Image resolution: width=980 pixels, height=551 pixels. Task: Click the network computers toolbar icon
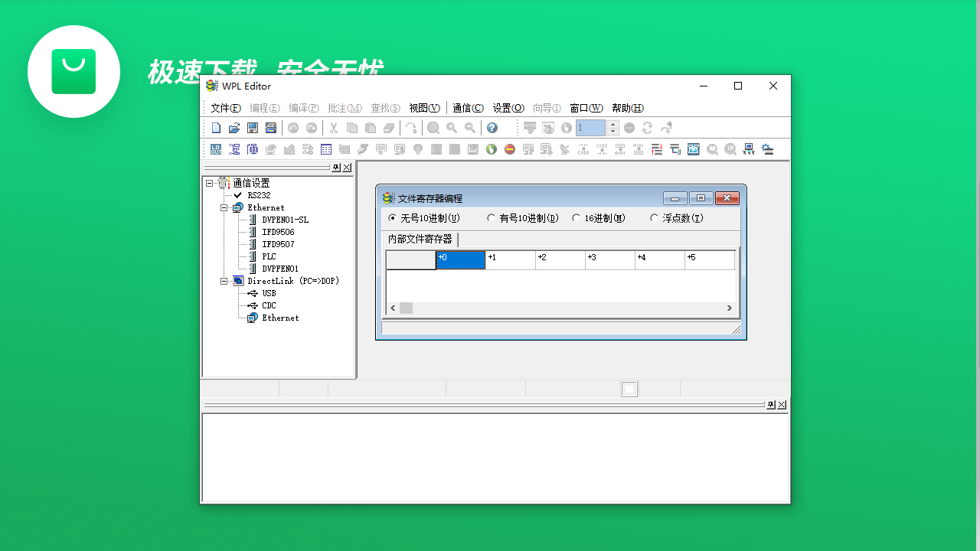(749, 149)
